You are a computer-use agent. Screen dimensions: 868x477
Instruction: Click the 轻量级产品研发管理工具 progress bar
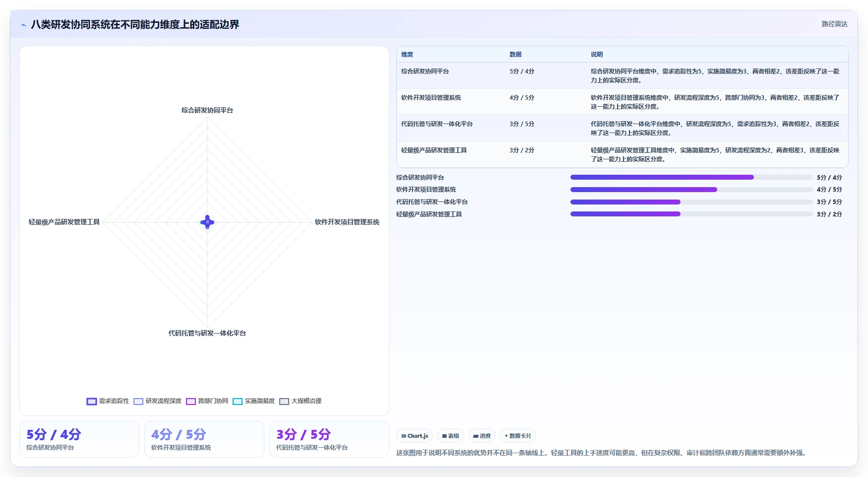pos(691,214)
